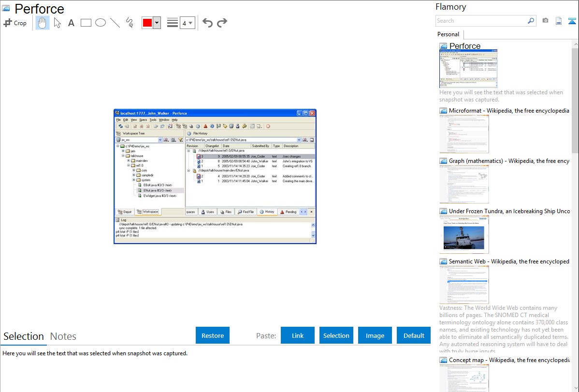Screen dimensions: 579x392
Task: Click the line thickness lines icon
Action: [172, 23]
